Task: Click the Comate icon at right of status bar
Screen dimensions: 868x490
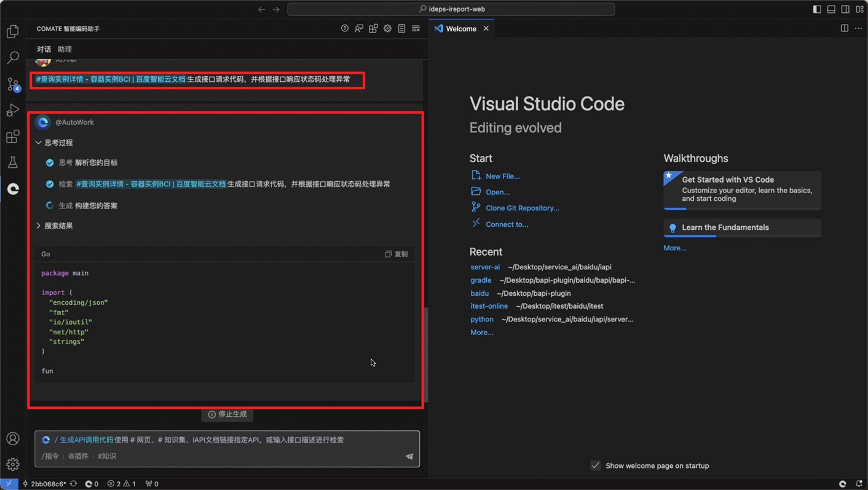Action: click(843, 484)
